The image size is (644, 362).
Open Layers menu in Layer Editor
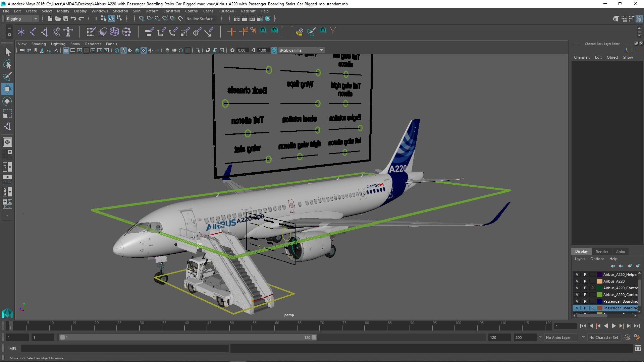[580, 259]
